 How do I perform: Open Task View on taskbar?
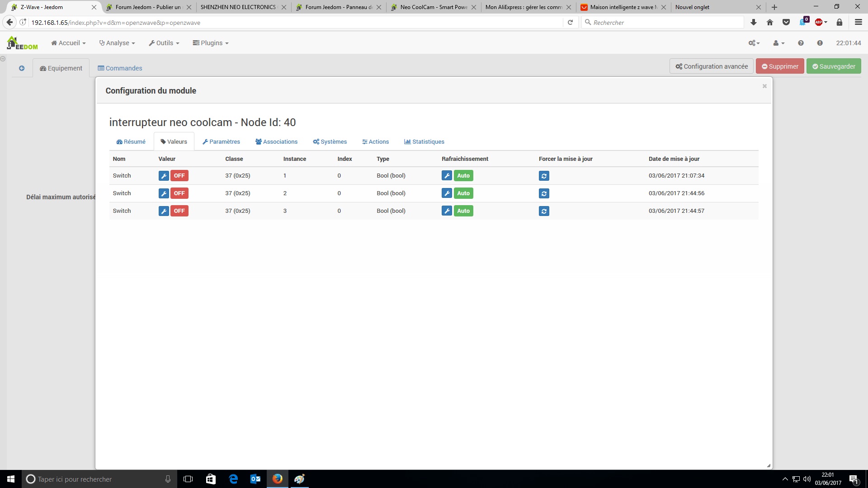(188, 479)
